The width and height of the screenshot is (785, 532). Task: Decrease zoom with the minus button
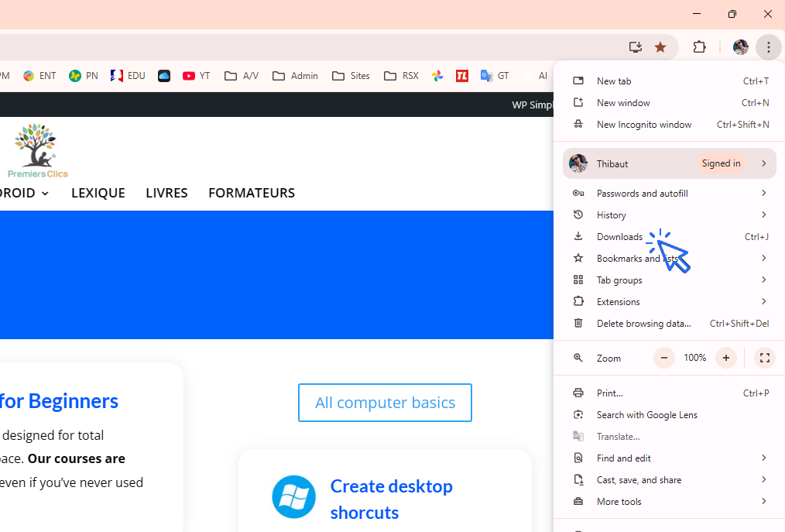[664, 358]
